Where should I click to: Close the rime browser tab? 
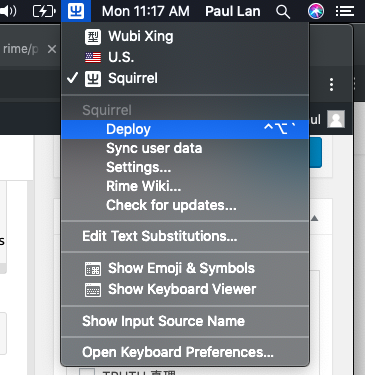click(52, 49)
